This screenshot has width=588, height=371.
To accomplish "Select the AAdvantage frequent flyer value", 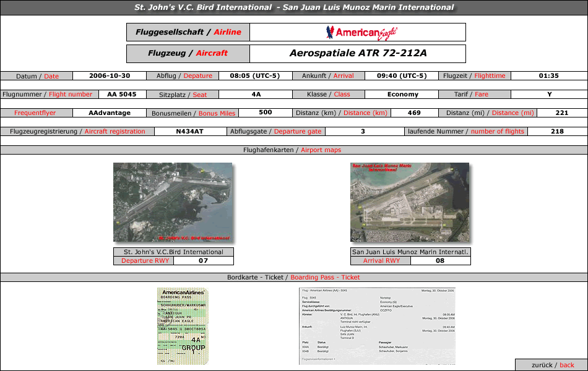I will [110, 113].
